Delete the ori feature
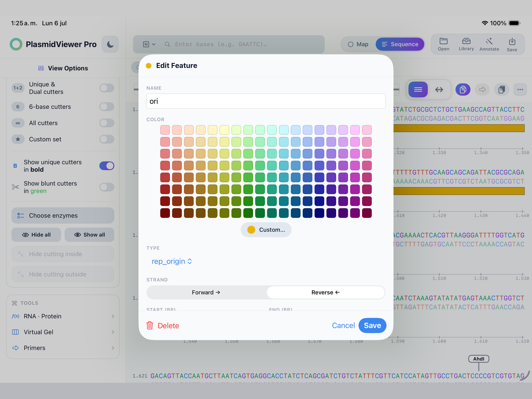The image size is (532, 399). click(163, 325)
